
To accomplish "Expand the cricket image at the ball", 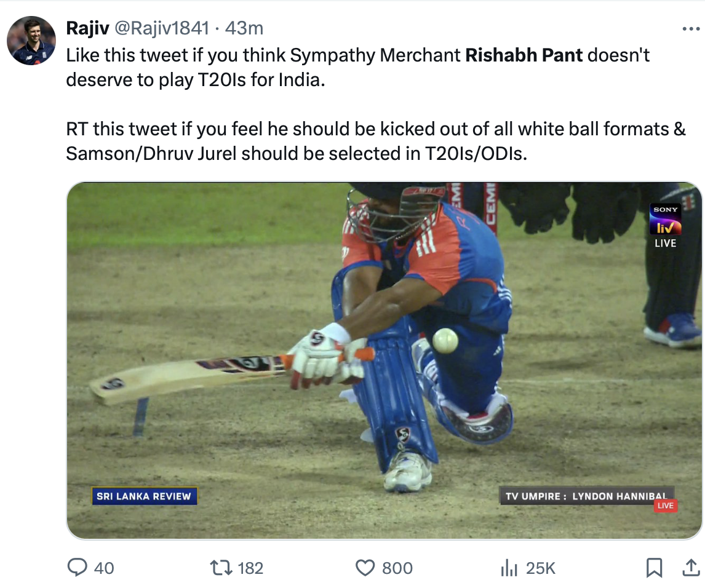I will point(445,340).
